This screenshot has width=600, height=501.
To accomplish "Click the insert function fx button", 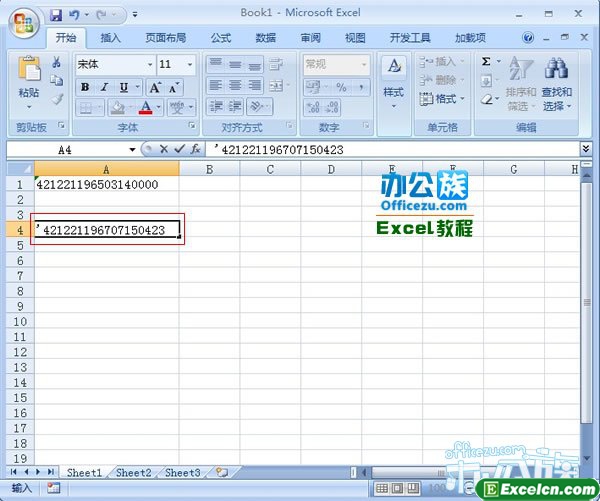I will [x=196, y=149].
